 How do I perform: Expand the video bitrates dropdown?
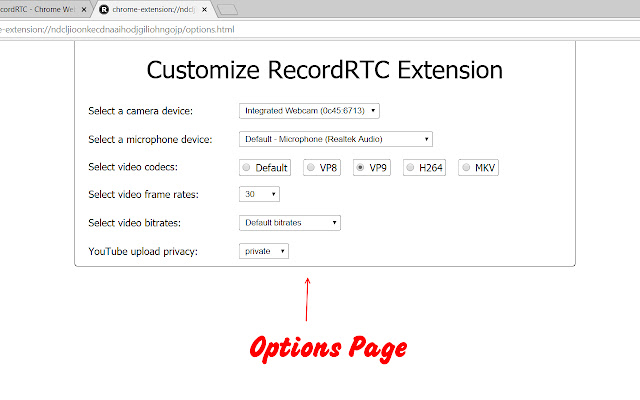(290, 223)
